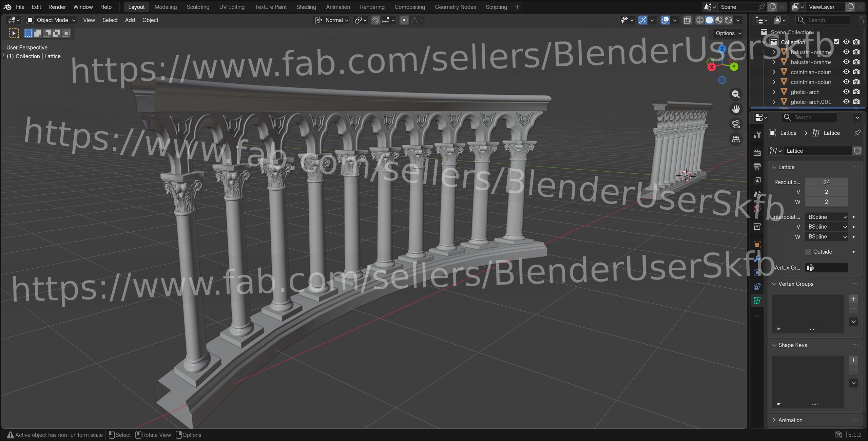Uncheck the Collection exclude checkbox
868x441 pixels.
pyautogui.click(x=836, y=42)
